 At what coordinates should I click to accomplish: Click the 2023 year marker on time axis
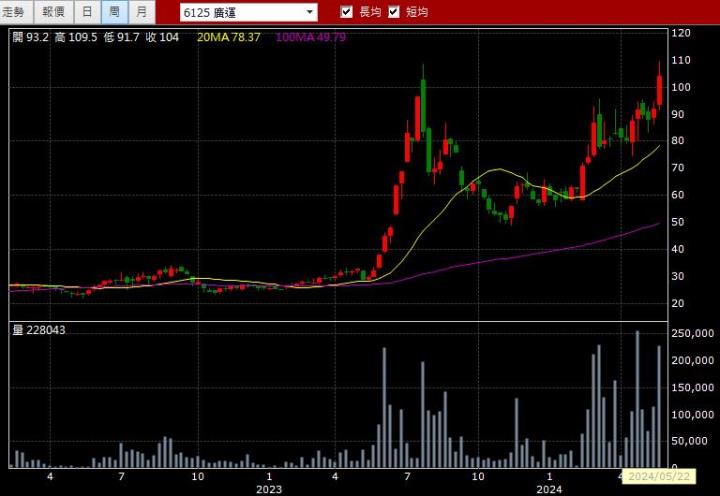coord(269,490)
